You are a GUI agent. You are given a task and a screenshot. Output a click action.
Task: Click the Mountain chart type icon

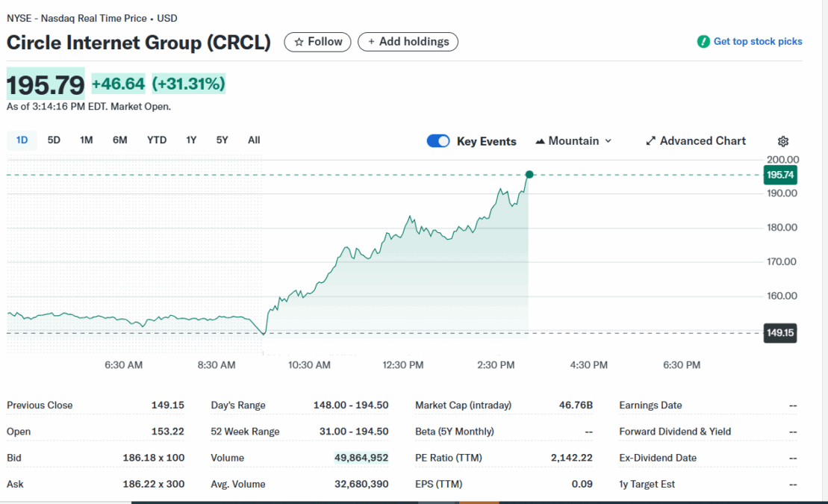click(x=540, y=141)
